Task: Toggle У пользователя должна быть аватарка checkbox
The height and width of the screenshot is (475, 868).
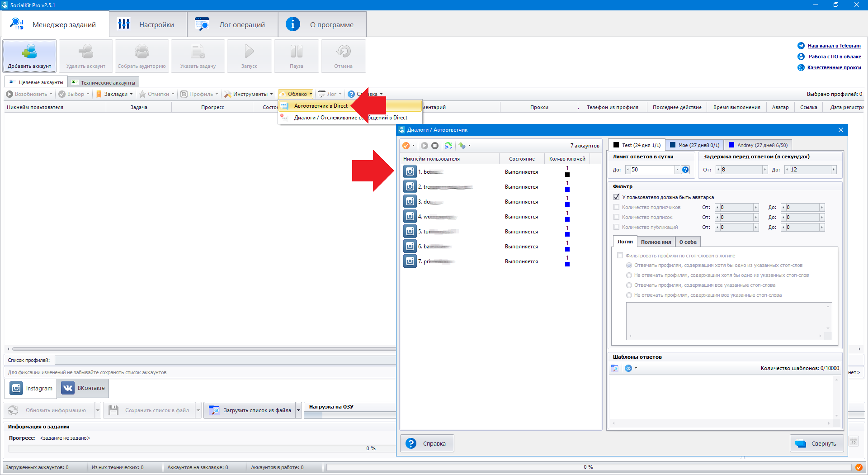Action: (616, 197)
